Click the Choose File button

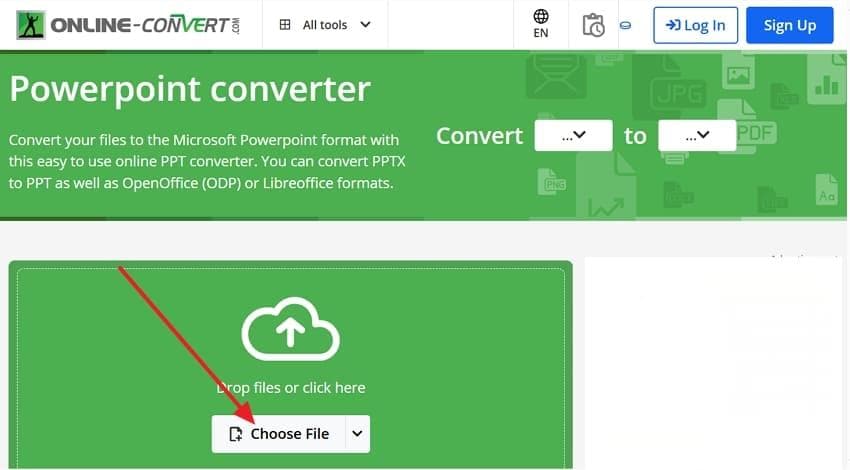point(279,434)
